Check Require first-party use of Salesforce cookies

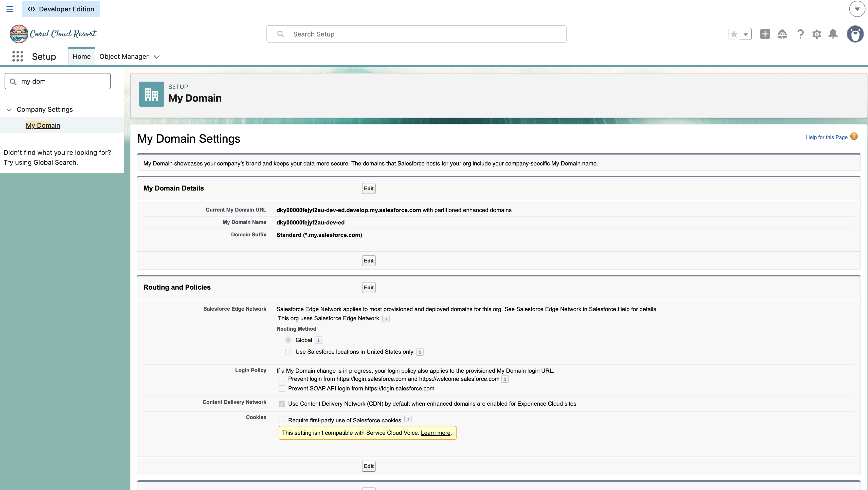pos(282,419)
